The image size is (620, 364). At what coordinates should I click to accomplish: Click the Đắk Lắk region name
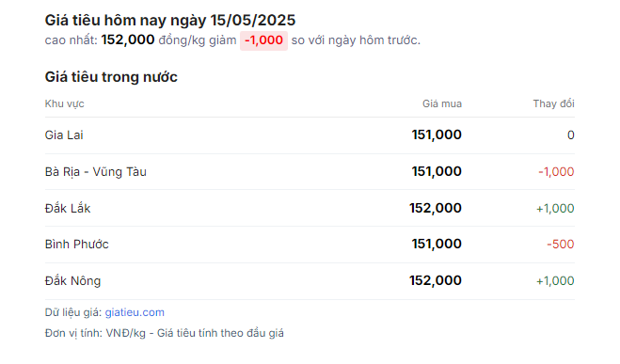68,208
